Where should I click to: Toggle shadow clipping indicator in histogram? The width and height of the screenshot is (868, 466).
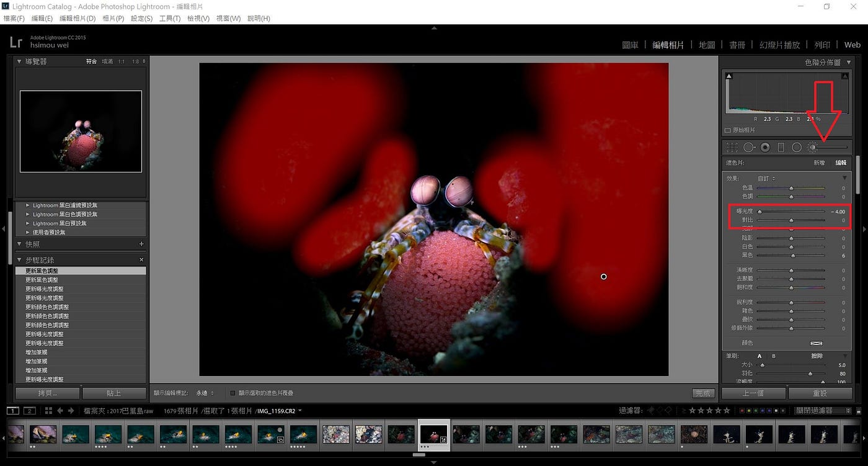click(729, 76)
